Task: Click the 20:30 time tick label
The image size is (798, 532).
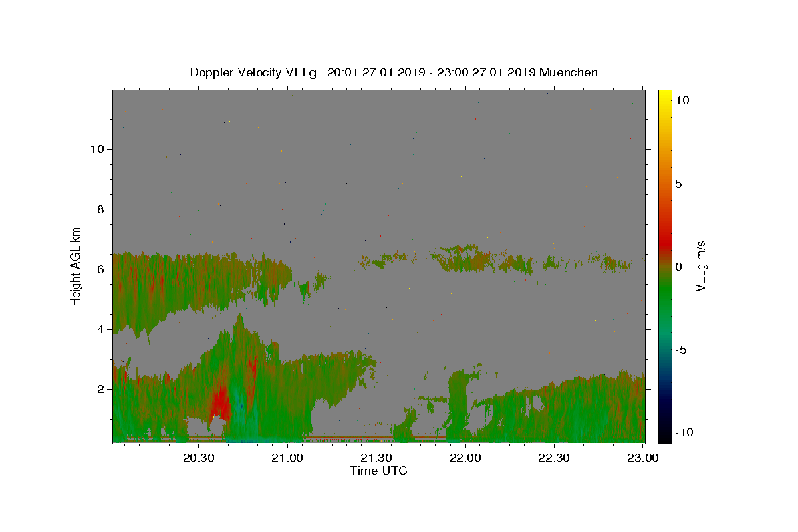Action: pyautogui.click(x=199, y=458)
